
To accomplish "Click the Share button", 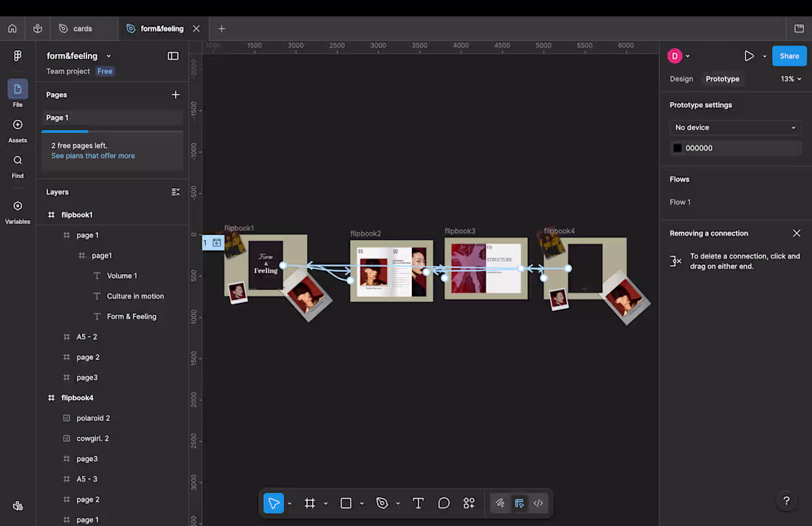I will click(x=789, y=55).
